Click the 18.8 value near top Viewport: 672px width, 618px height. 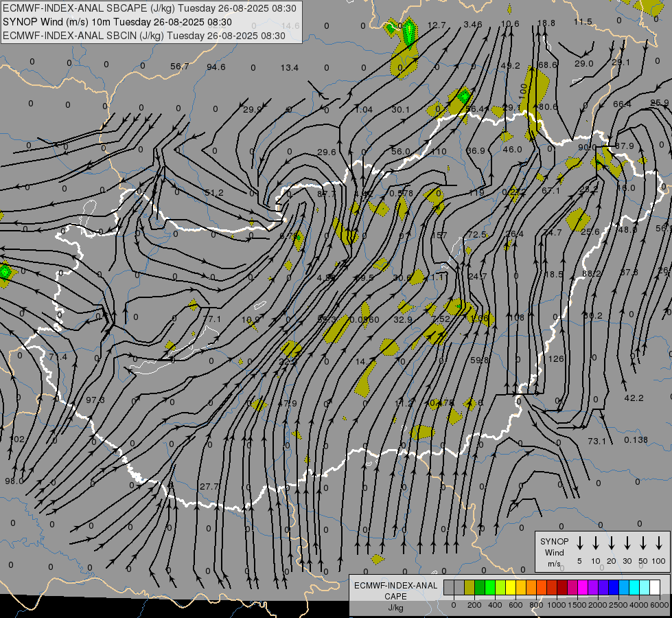546,23
